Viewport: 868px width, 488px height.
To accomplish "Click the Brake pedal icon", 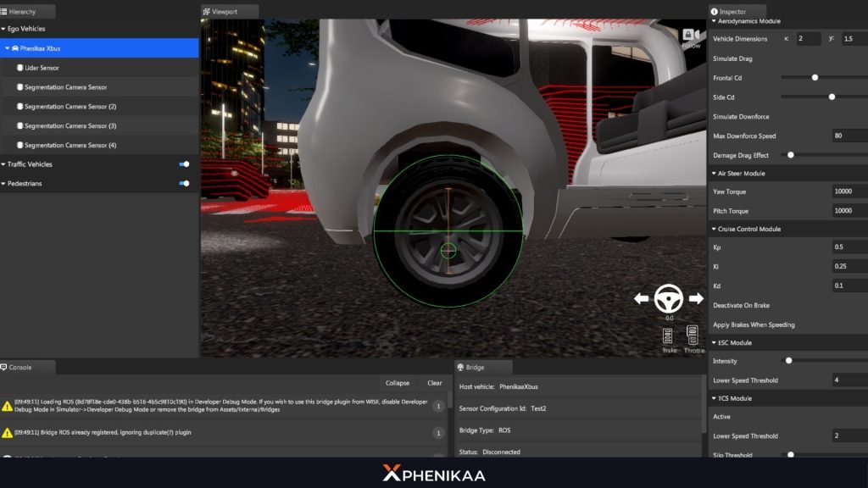I will [x=668, y=335].
